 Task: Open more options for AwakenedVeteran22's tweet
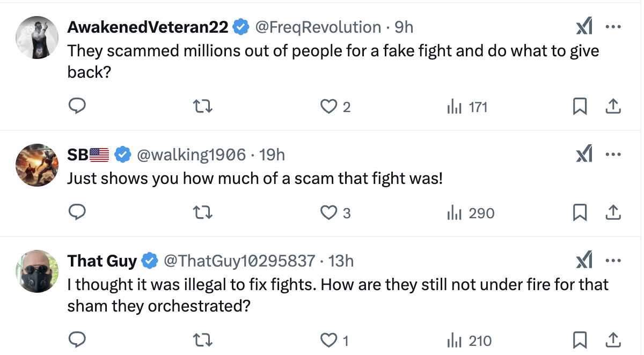(613, 26)
